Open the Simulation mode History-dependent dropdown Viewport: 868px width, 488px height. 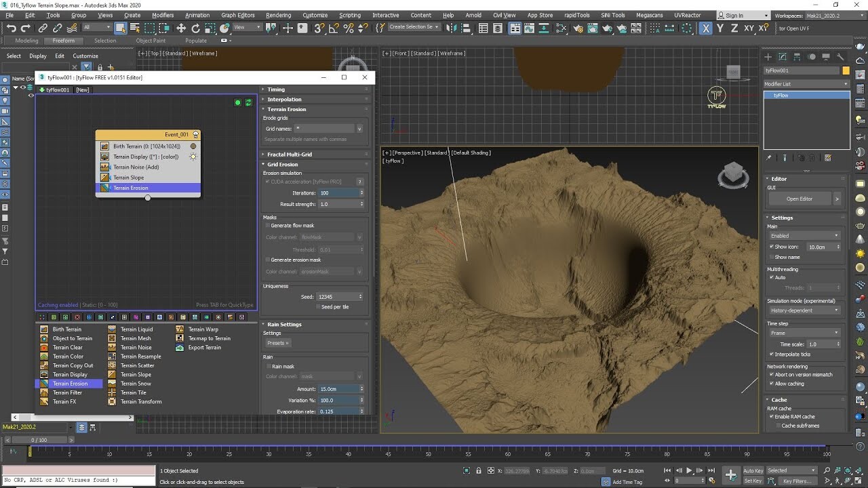(804, 310)
